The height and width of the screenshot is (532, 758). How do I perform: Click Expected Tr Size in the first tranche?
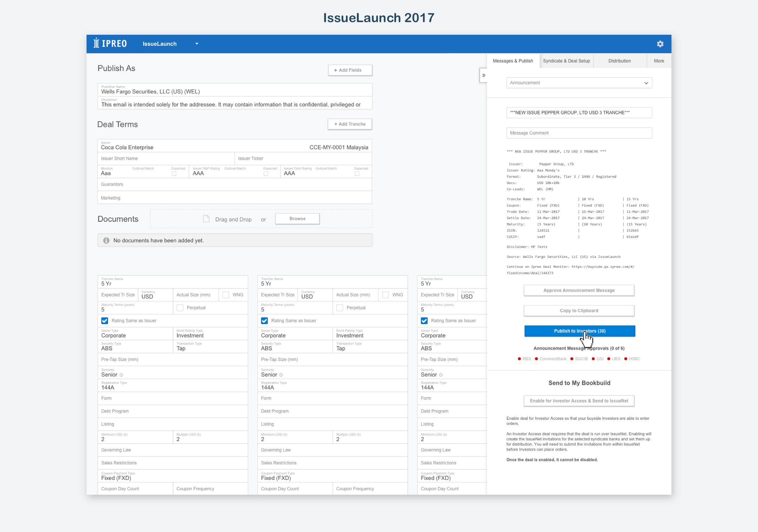pos(118,295)
